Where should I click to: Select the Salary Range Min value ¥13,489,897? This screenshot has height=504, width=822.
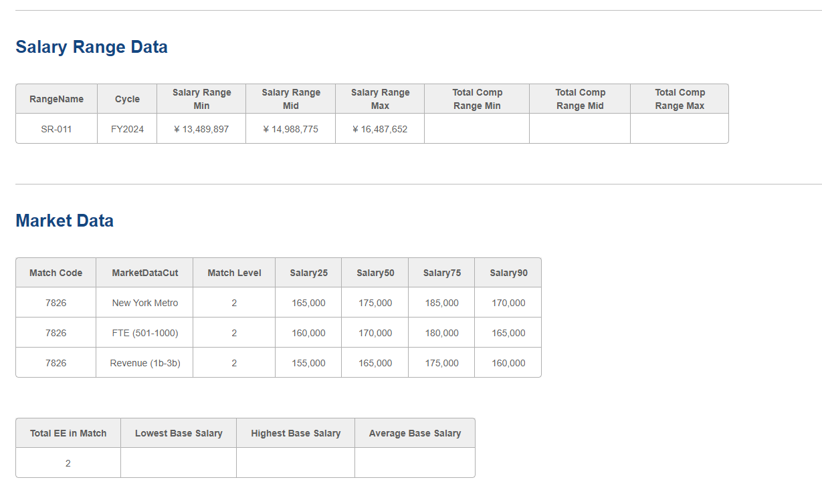tap(201, 128)
